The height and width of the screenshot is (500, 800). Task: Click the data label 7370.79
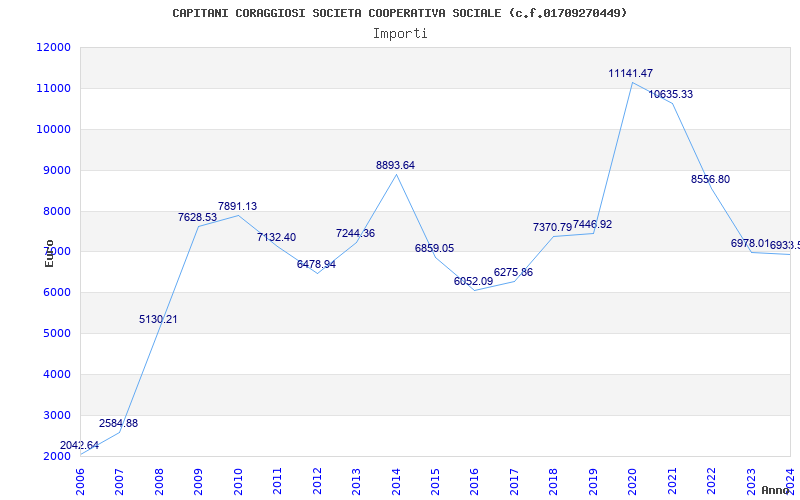553,228
